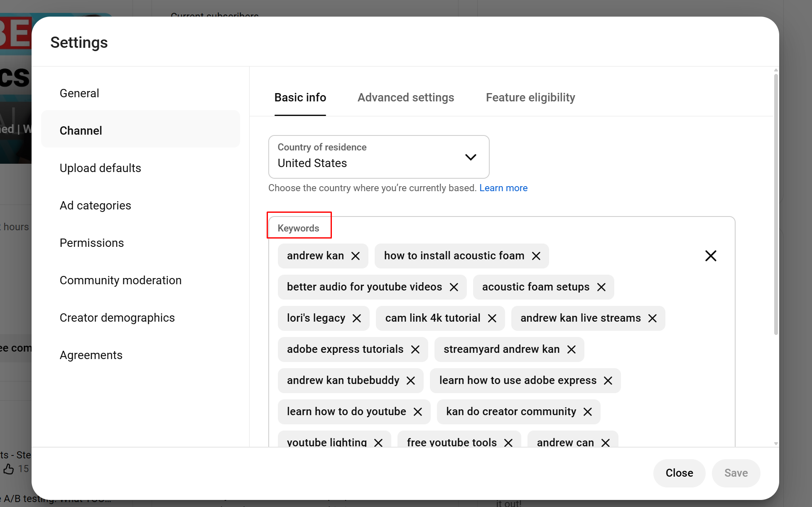
Task: Open Country of residence dropdown
Action: (x=378, y=157)
